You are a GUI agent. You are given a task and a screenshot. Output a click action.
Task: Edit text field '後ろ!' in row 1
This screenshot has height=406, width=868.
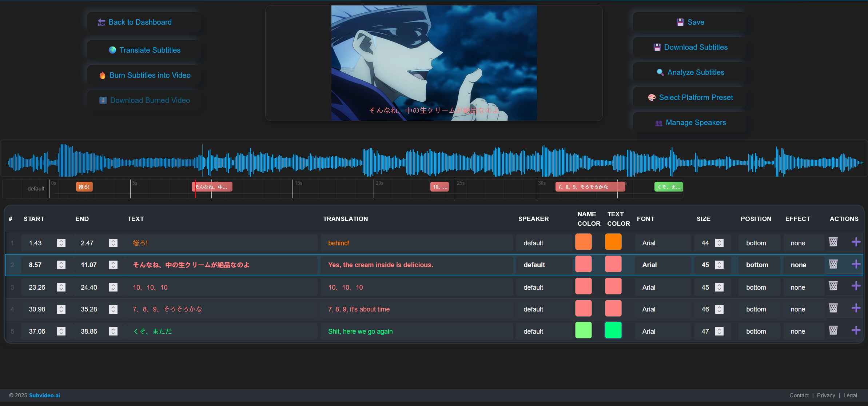(x=221, y=243)
